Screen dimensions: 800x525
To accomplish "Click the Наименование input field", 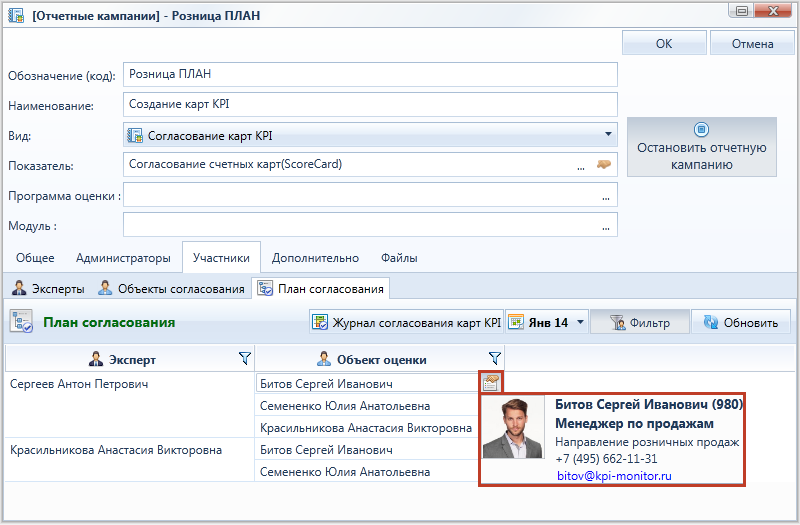I will [370, 105].
